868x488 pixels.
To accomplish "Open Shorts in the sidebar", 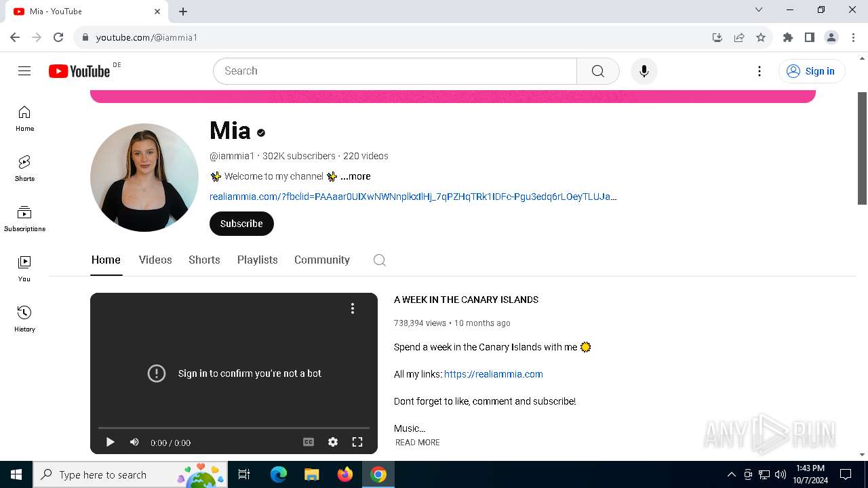I will point(24,169).
